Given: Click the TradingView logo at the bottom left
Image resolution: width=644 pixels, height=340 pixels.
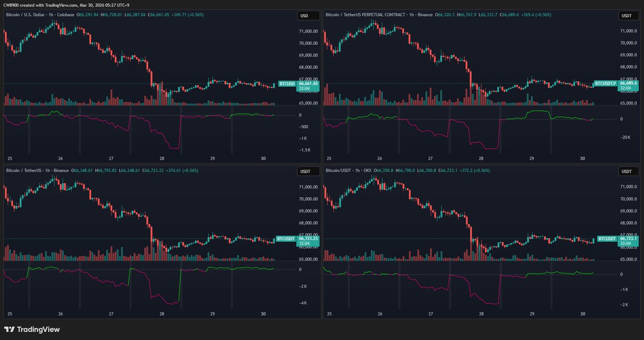Looking at the screenshot, I should [32, 329].
